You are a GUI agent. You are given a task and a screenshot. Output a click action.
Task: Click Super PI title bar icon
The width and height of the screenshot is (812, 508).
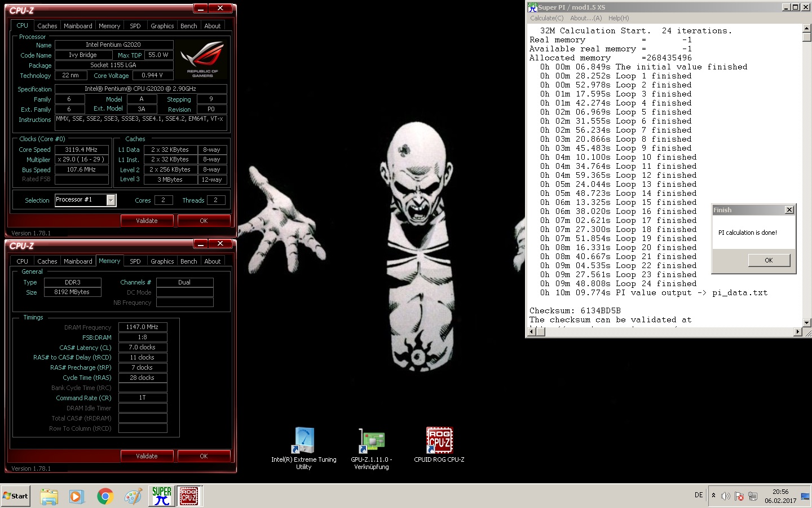pos(532,7)
